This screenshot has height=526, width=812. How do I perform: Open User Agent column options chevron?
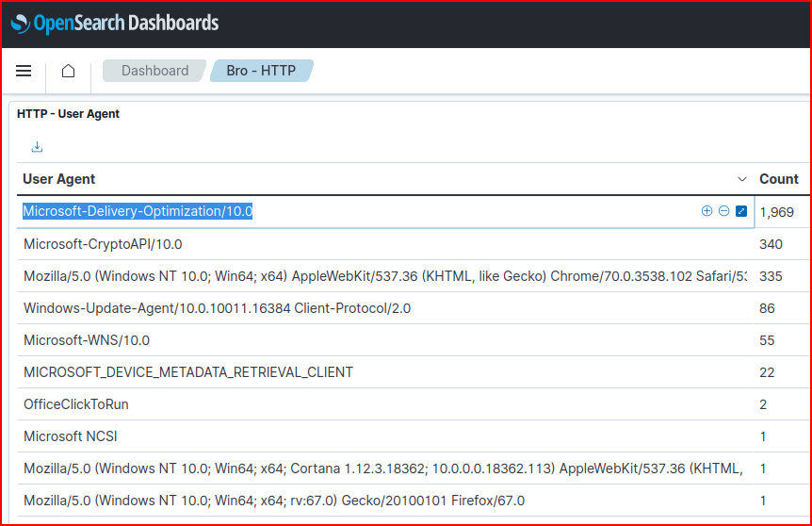[x=741, y=179]
